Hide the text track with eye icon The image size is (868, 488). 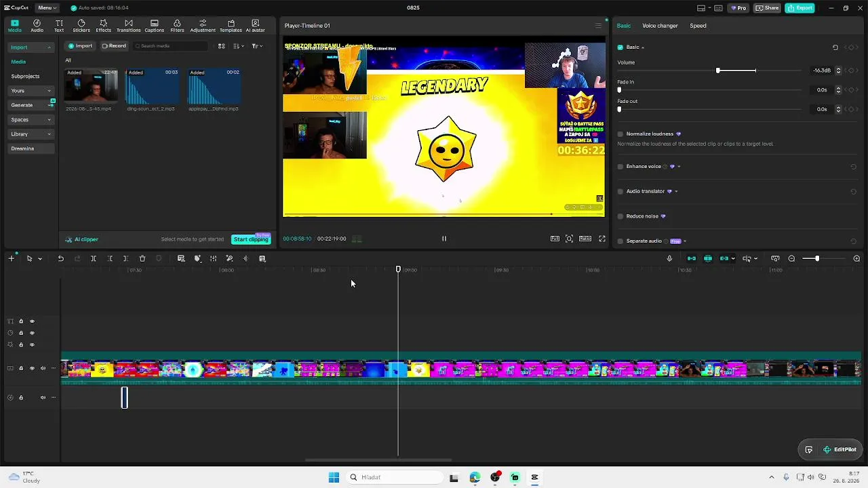tap(32, 321)
